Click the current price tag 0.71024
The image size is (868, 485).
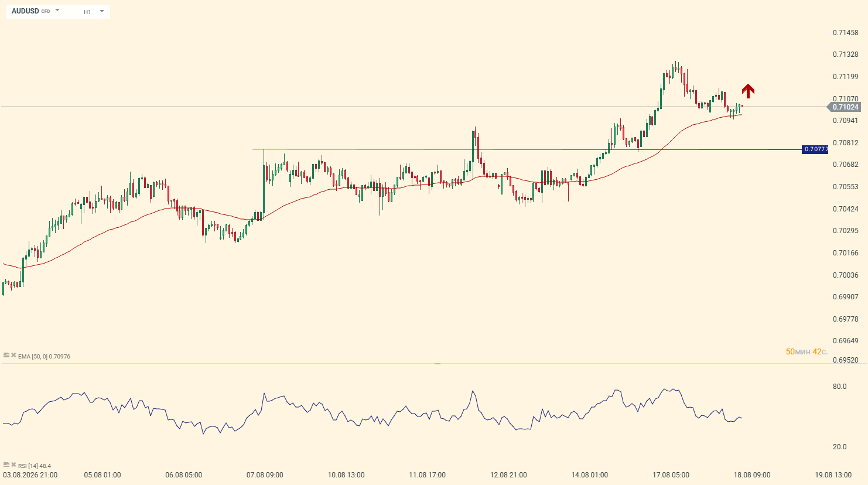[x=845, y=107]
